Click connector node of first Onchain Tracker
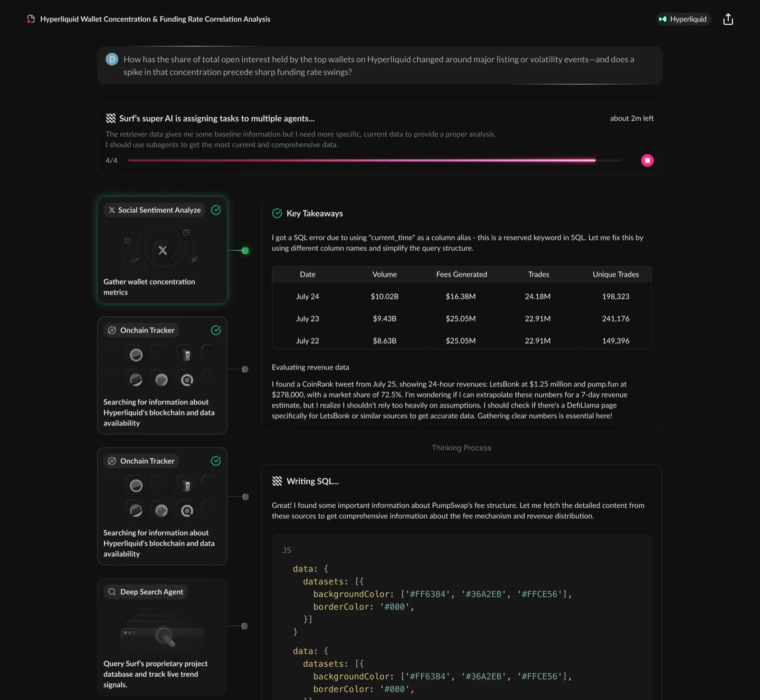Image resolution: width=760 pixels, height=700 pixels. click(x=245, y=369)
